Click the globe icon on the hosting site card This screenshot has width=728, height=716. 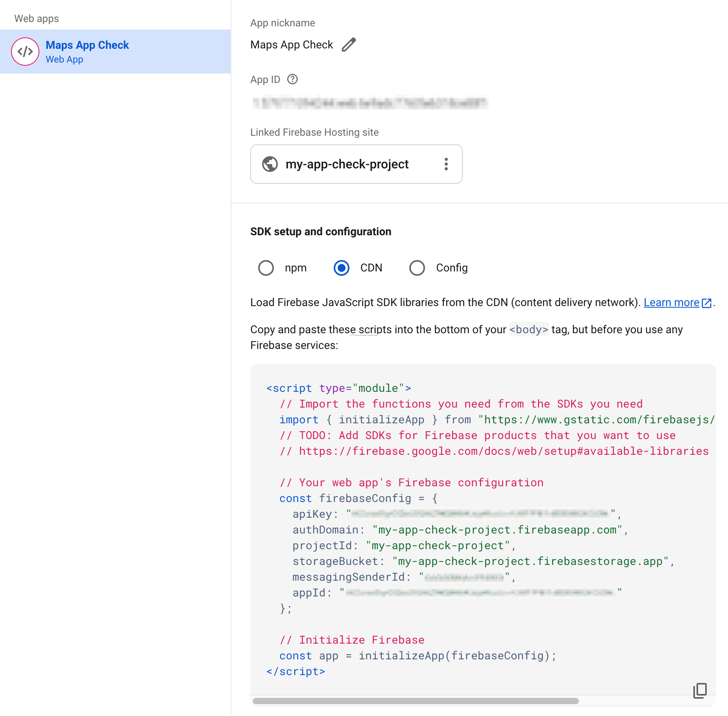tap(270, 164)
